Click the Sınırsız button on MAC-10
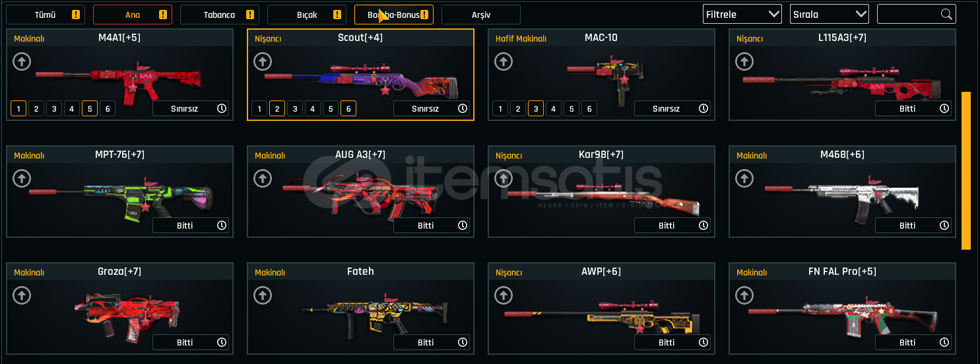980x364 pixels. coord(672,108)
